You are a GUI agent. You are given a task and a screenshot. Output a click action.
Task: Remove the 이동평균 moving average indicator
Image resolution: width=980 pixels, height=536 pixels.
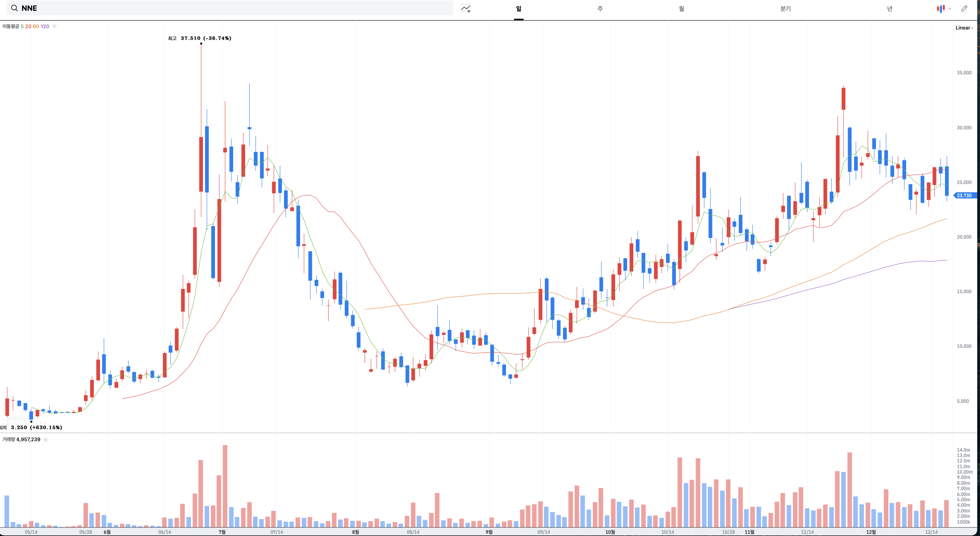coord(54,26)
